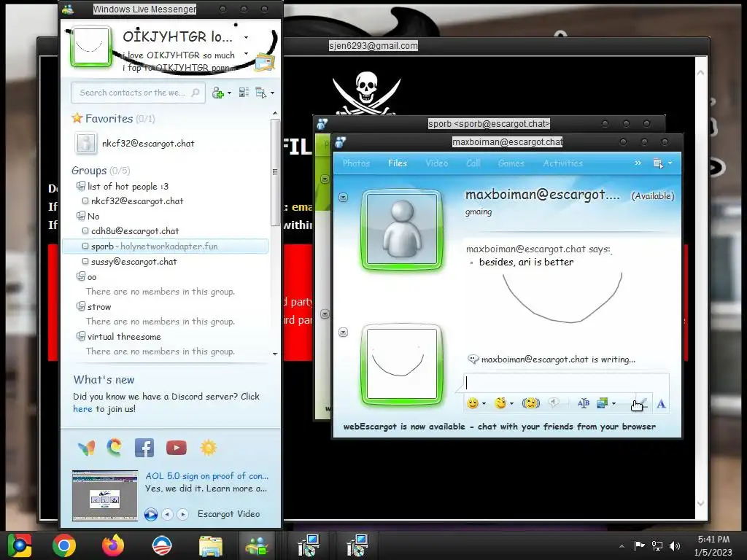Click the AB change font icon

click(583, 403)
